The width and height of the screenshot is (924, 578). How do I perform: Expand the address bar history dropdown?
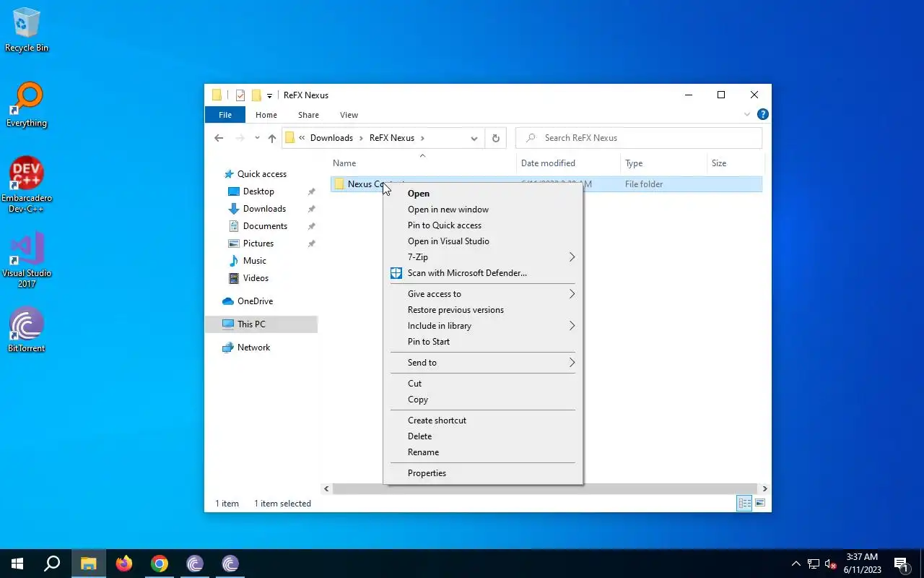click(x=474, y=138)
